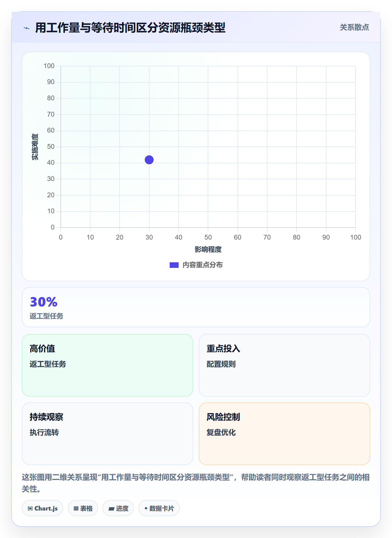
Task: Click the y-axis tick label 100
Action: [49, 66]
